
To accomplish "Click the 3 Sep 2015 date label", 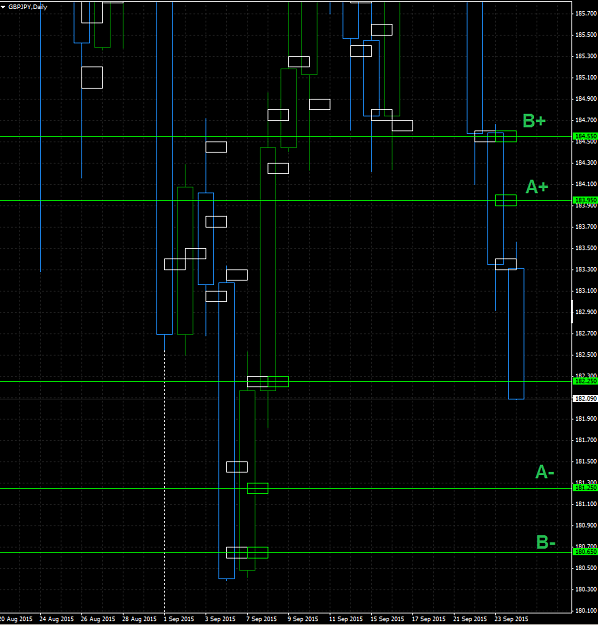I will coord(220,619).
